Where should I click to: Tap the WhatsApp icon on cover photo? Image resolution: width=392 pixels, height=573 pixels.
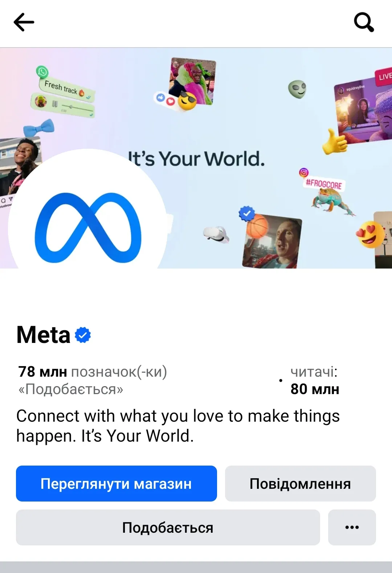tap(42, 71)
